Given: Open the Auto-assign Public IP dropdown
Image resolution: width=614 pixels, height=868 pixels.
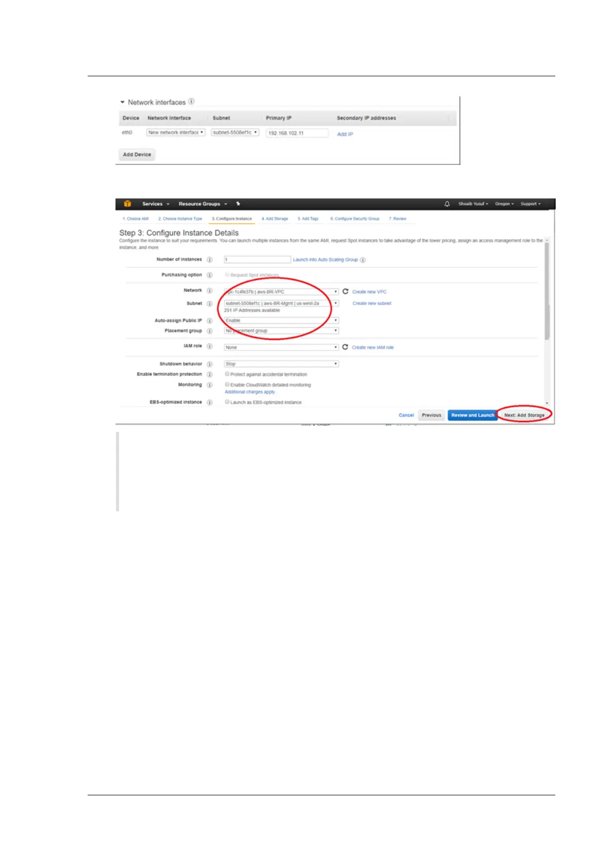Looking at the screenshot, I should 281,321.
